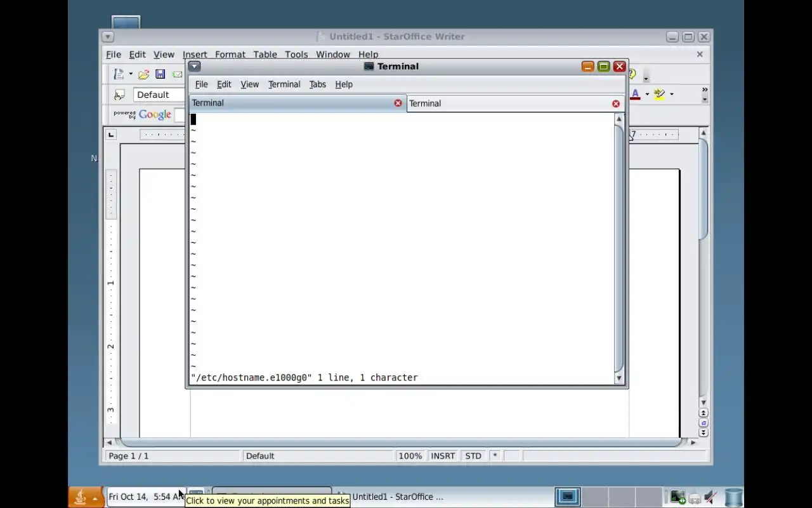Expand the formatting toolbar overflow chevron
Viewport: 812px width, 508px height.
[705, 90]
